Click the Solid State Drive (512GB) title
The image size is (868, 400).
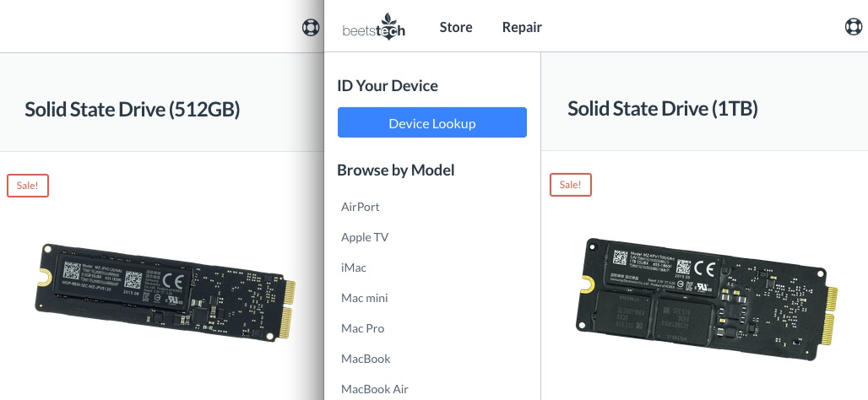[x=133, y=109]
